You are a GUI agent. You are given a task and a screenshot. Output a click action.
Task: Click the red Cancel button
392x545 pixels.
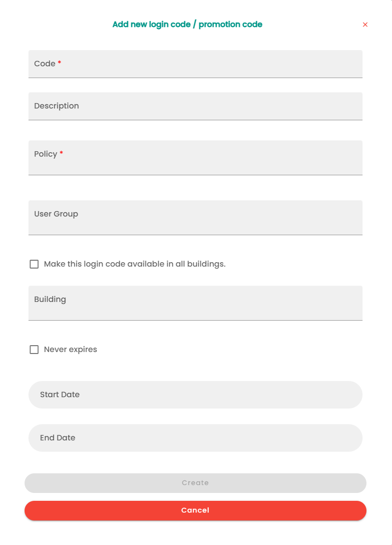pos(195,511)
